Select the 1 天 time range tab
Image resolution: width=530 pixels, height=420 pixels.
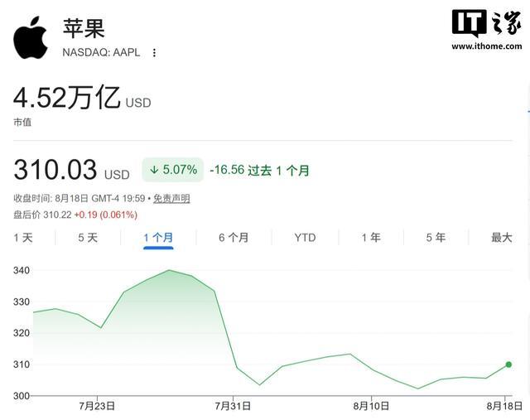point(23,238)
